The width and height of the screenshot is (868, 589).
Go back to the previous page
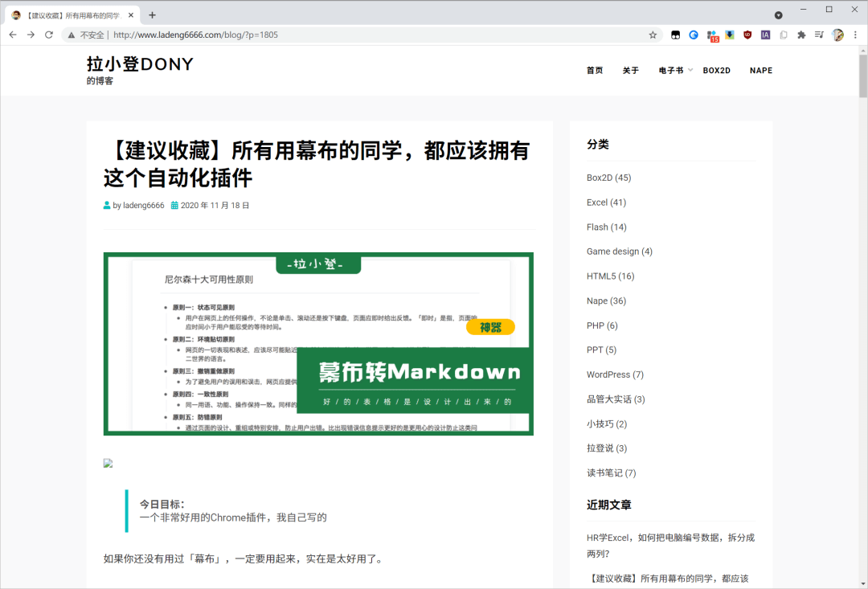click(13, 35)
